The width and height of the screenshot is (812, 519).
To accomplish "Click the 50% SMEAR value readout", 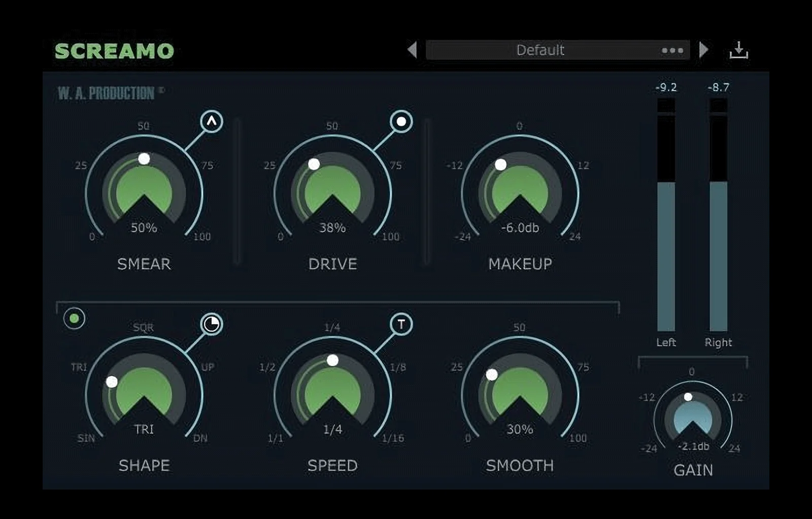I will [144, 228].
